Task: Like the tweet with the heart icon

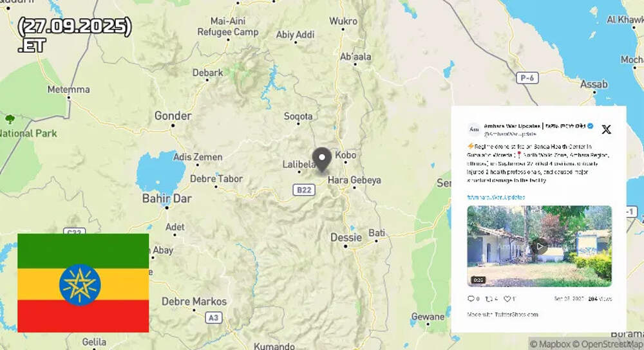Action: 507,299
